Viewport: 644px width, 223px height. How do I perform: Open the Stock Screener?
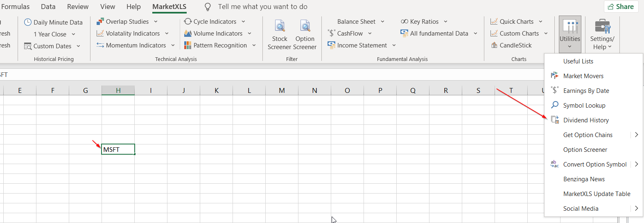[280, 35]
